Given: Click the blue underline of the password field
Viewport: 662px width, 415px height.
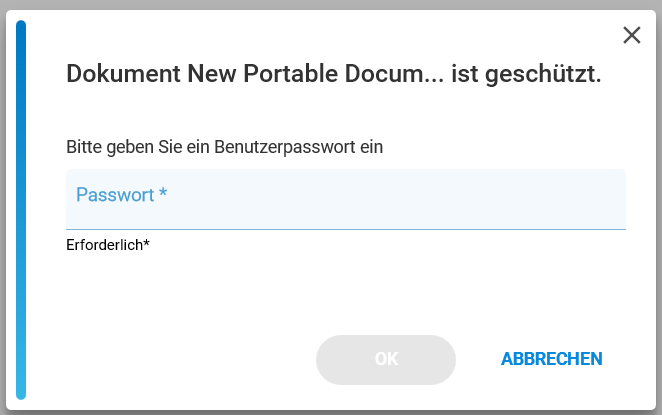Looking at the screenshot, I should click(x=346, y=229).
